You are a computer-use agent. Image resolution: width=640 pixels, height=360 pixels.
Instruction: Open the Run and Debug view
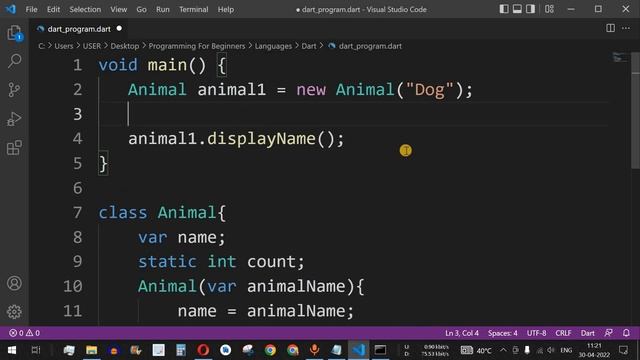pos(14,119)
